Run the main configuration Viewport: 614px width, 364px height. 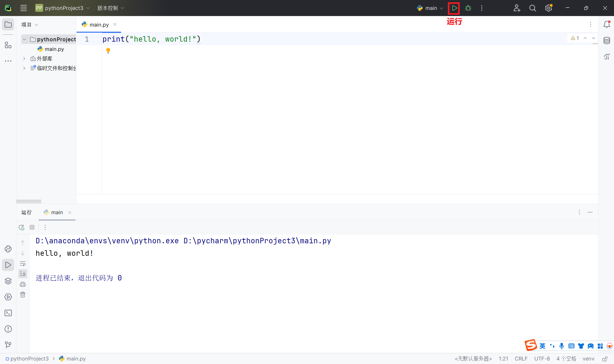[x=454, y=8]
